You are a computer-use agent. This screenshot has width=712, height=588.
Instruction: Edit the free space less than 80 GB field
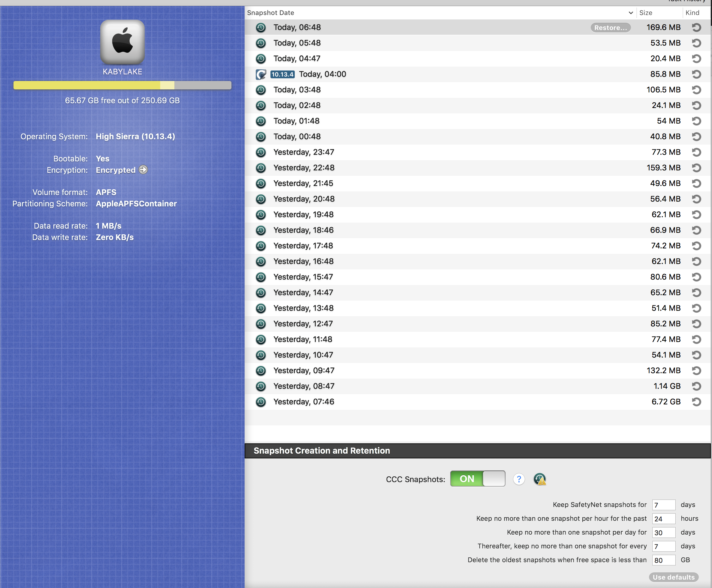(664, 560)
